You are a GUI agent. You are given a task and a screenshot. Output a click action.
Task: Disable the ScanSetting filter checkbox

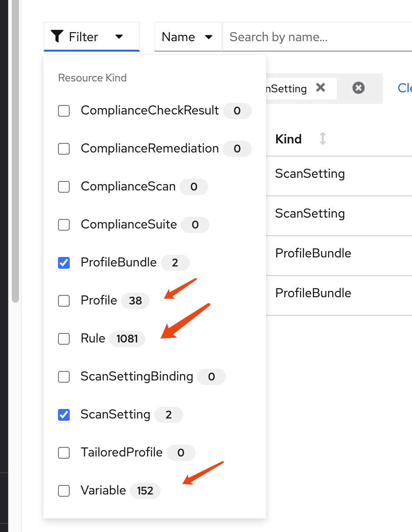(64, 415)
